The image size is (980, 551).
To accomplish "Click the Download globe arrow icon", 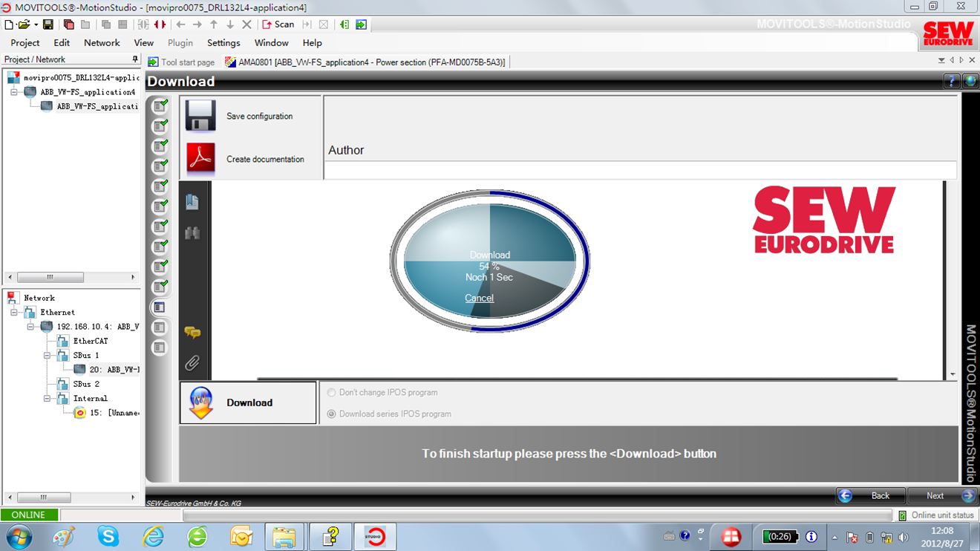I will [x=201, y=402].
